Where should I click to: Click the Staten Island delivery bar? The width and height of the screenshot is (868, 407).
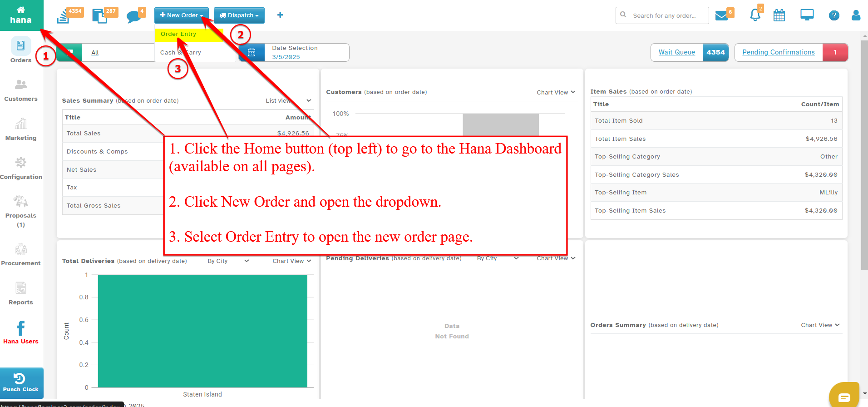202,331
